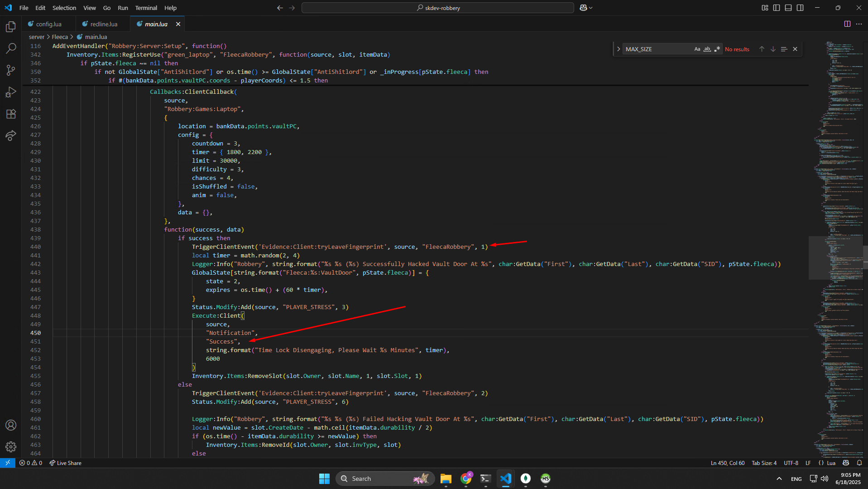Open the Live Share view in the activity bar
Image resolution: width=868 pixels, height=489 pixels.
11,136
